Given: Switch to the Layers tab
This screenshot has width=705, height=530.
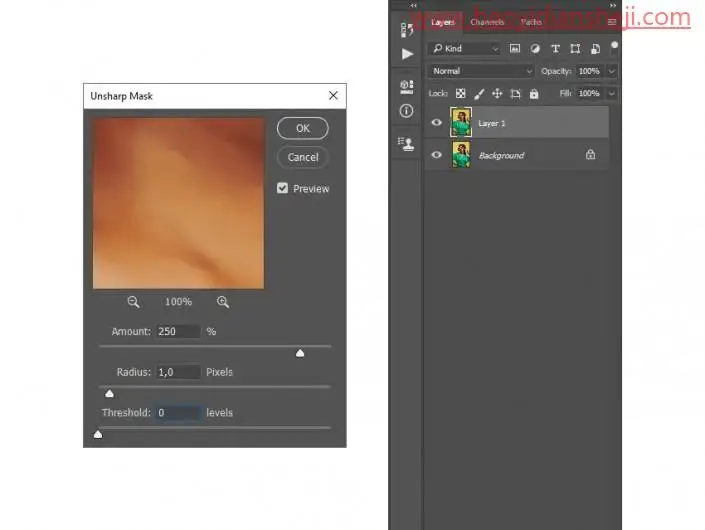Looking at the screenshot, I should click(x=443, y=22).
